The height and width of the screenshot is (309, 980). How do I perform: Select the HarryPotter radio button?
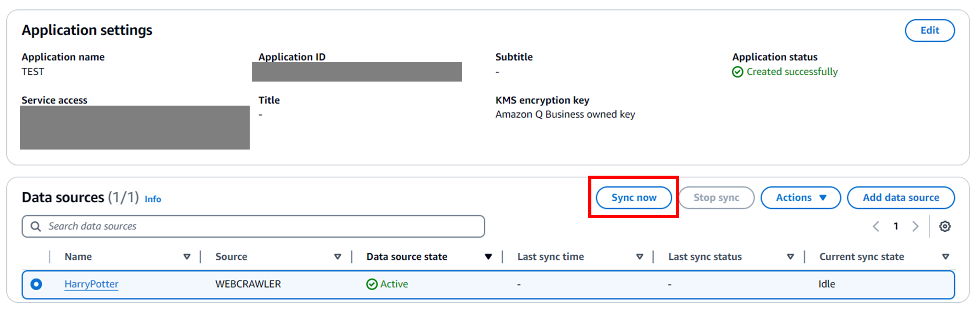pos(36,284)
